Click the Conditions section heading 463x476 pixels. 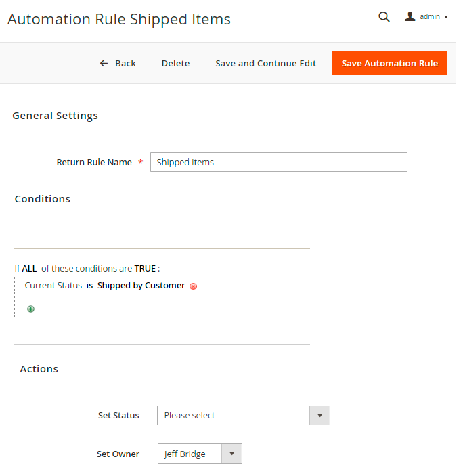[x=42, y=199]
